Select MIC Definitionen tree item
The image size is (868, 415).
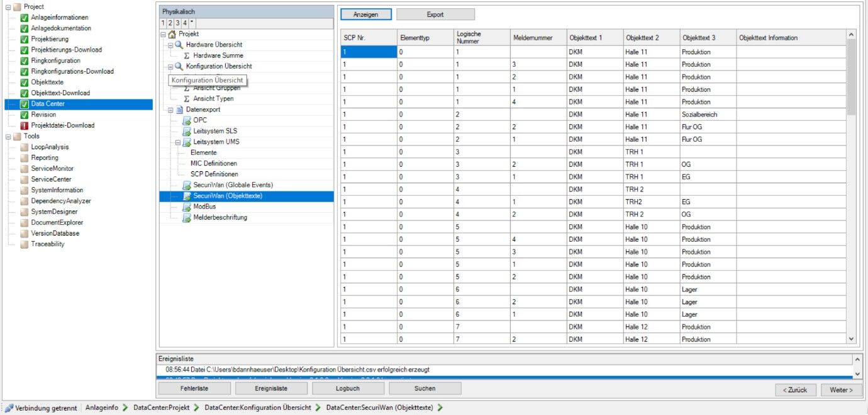[214, 164]
